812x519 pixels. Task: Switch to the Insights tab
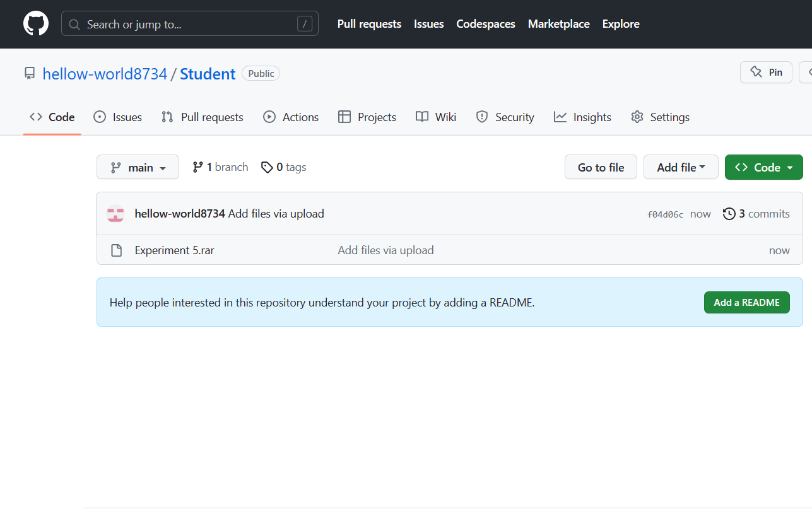coord(582,117)
